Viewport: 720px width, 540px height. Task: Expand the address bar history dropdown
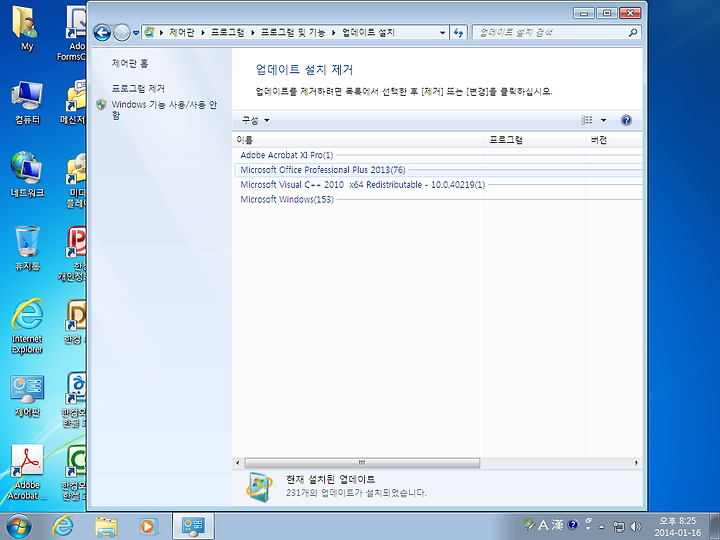[442, 33]
